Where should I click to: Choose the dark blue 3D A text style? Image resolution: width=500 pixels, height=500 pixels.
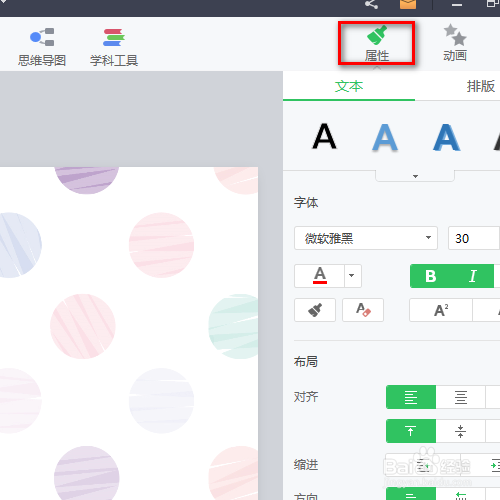tap(446, 137)
